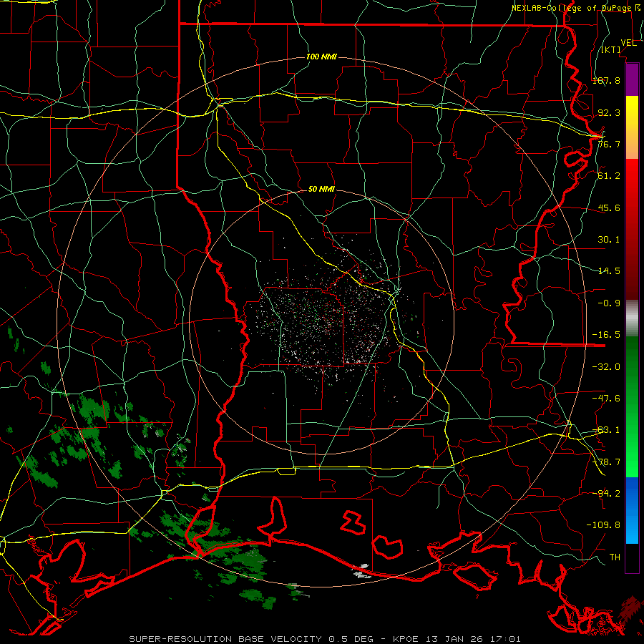Click the -78.7 velocity scale value
The image size is (644, 644).
click(606, 462)
